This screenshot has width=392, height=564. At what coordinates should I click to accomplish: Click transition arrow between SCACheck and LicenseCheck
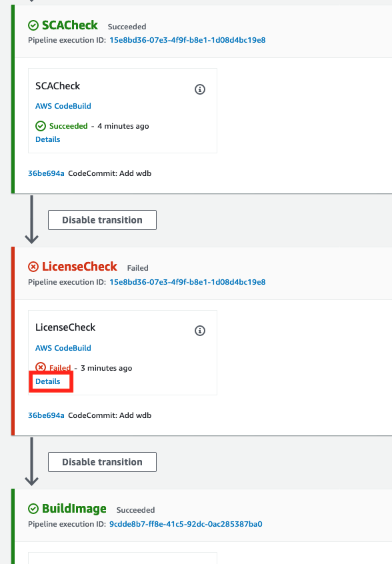click(x=31, y=219)
